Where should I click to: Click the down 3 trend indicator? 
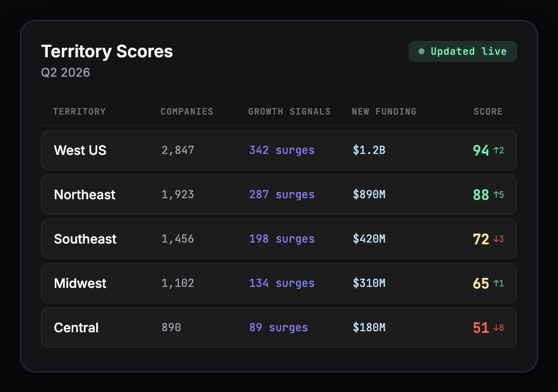point(499,239)
